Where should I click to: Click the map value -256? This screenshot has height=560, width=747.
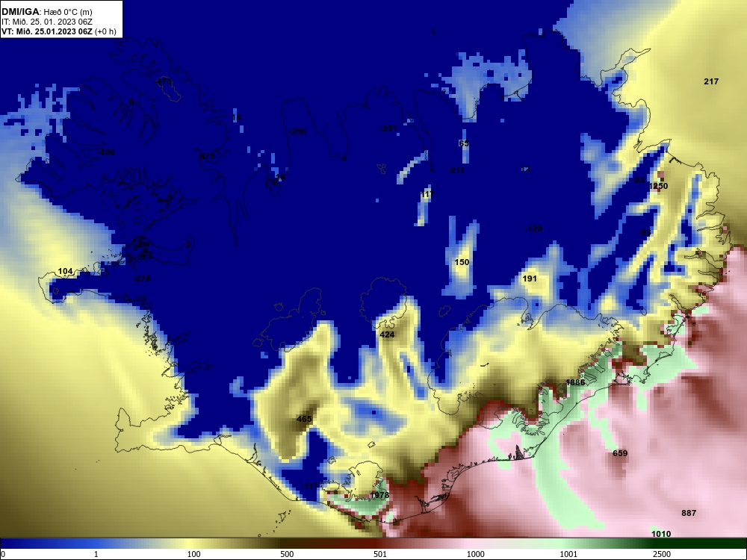coord(297,131)
